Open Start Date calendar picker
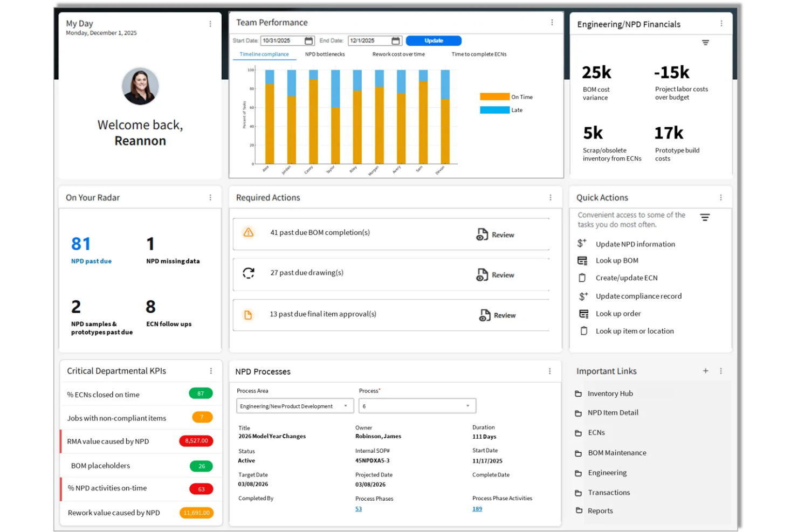The image size is (798, 532). pos(309,41)
